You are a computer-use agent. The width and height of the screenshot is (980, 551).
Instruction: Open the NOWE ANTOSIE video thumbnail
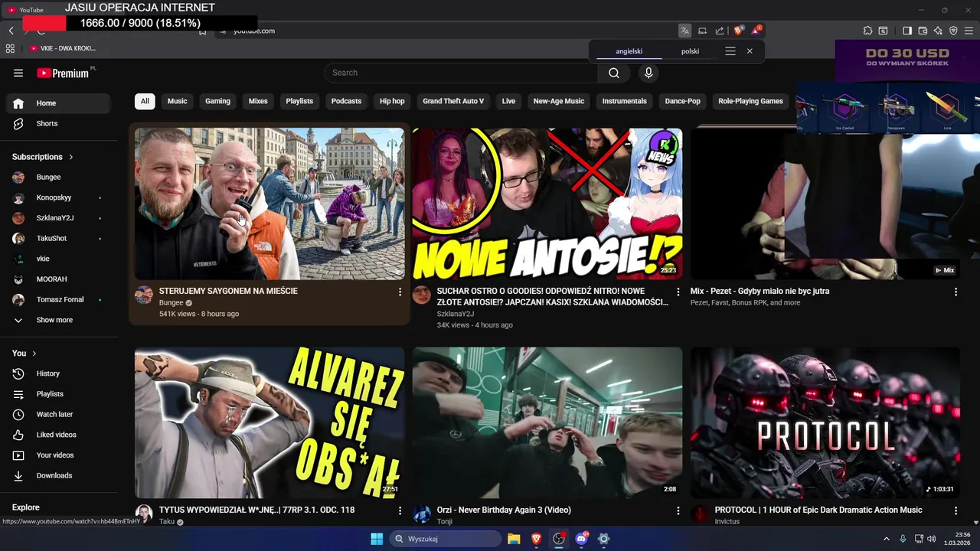coord(547,204)
